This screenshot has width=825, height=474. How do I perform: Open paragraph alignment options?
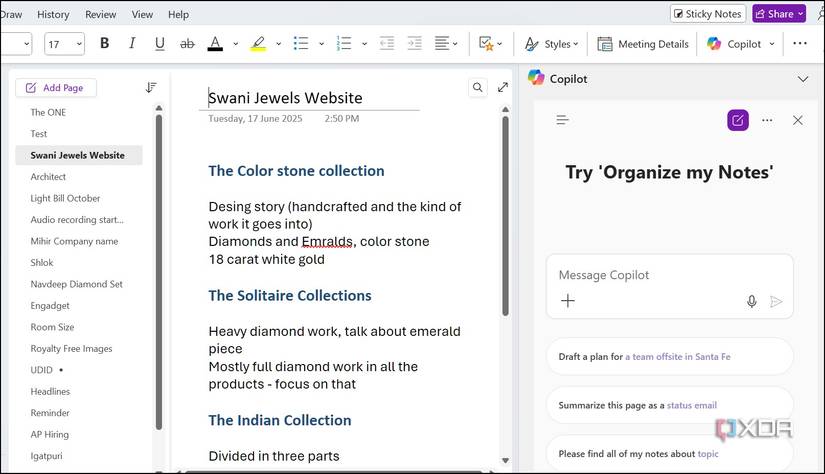(x=446, y=44)
